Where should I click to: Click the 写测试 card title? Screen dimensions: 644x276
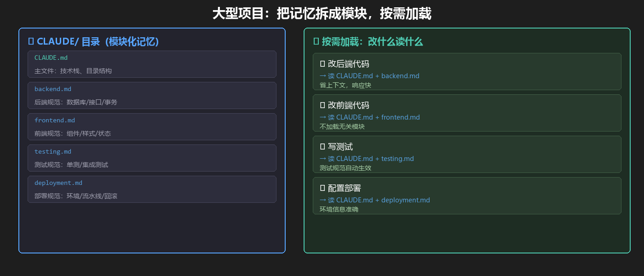(340, 147)
